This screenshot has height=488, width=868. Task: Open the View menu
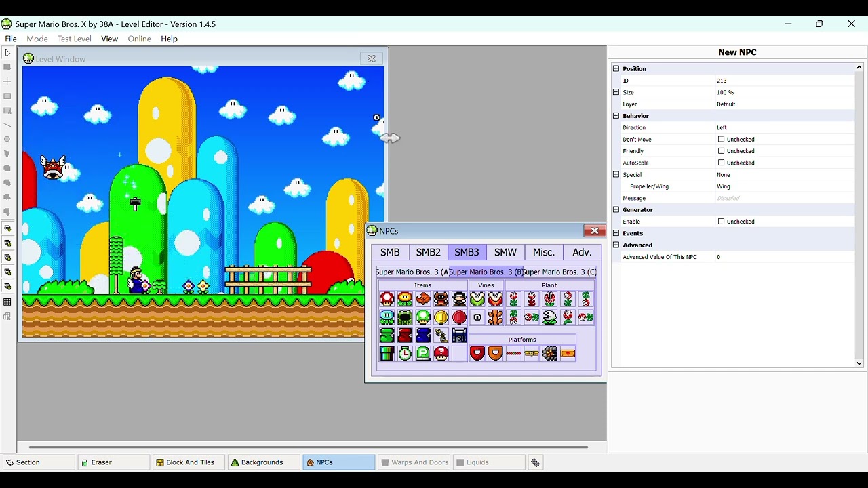coord(109,39)
